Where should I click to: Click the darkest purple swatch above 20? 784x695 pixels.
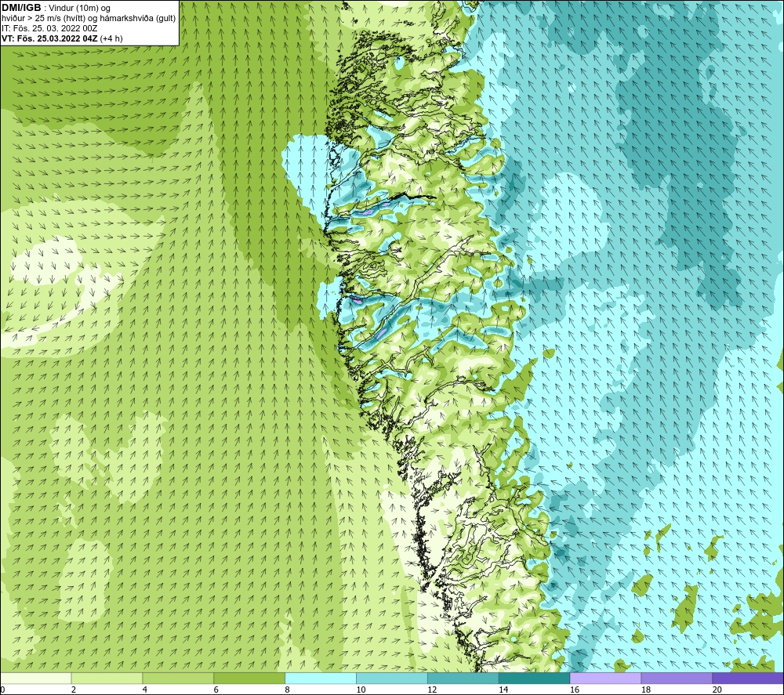(748, 679)
